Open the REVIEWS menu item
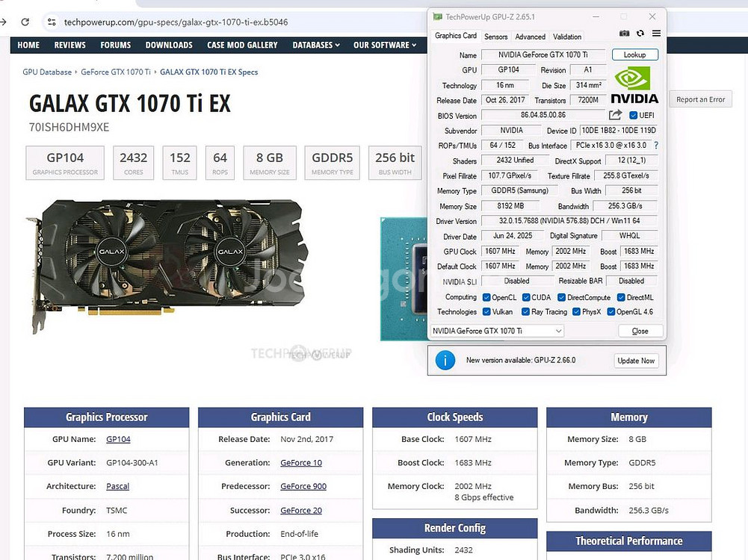Image resolution: width=748 pixels, height=560 pixels. click(69, 45)
